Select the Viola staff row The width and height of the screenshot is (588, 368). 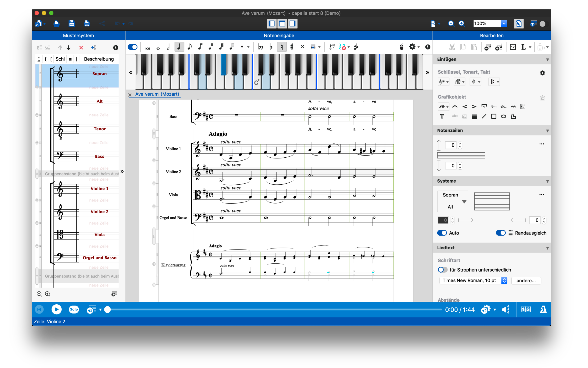(x=77, y=235)
